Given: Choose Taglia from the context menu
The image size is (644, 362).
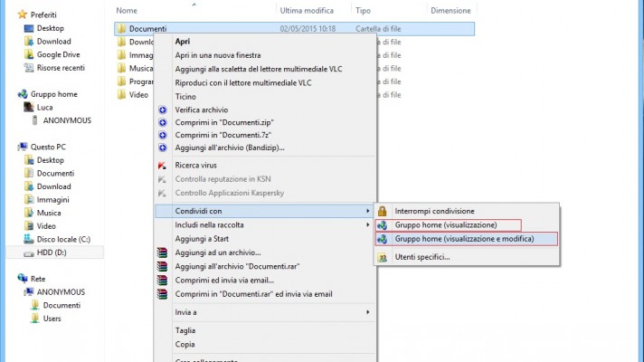Looking at the screenshot, I should 185,330.
